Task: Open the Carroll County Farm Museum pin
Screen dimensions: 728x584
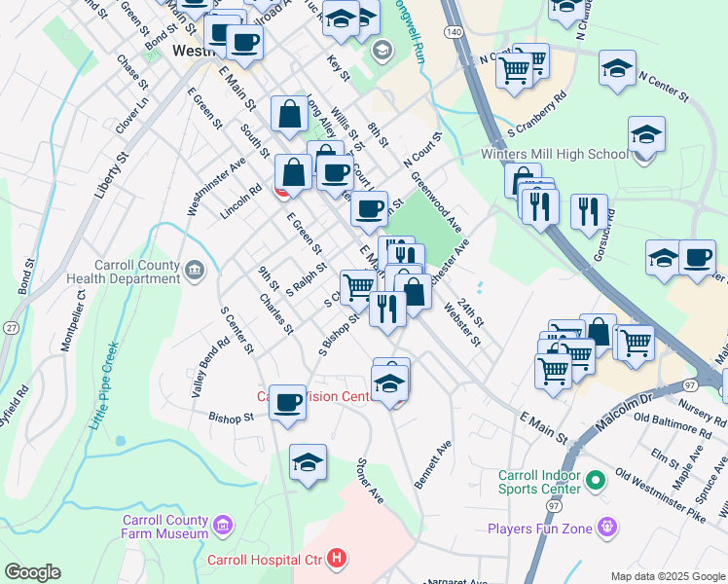Action: pos(224,526)
